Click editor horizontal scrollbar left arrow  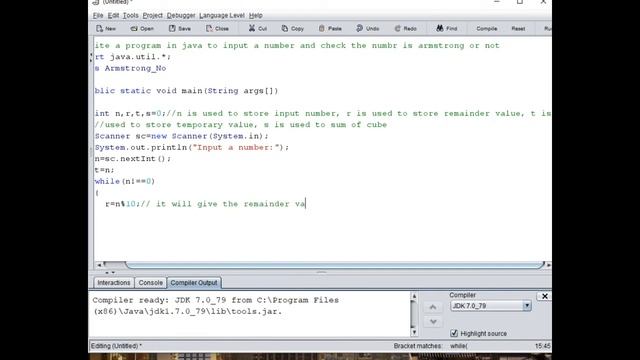(99, 265)
